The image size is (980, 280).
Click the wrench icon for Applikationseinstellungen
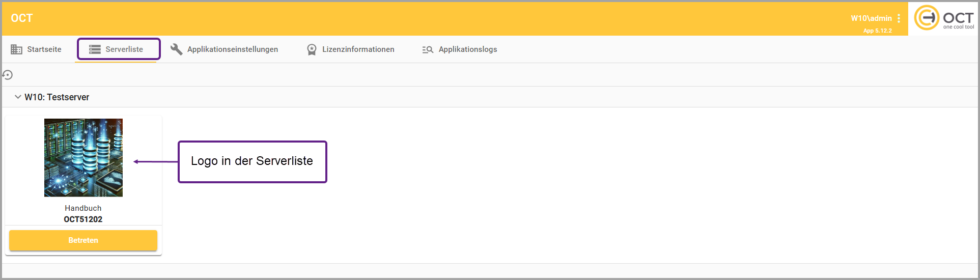[x=176, y=49]
